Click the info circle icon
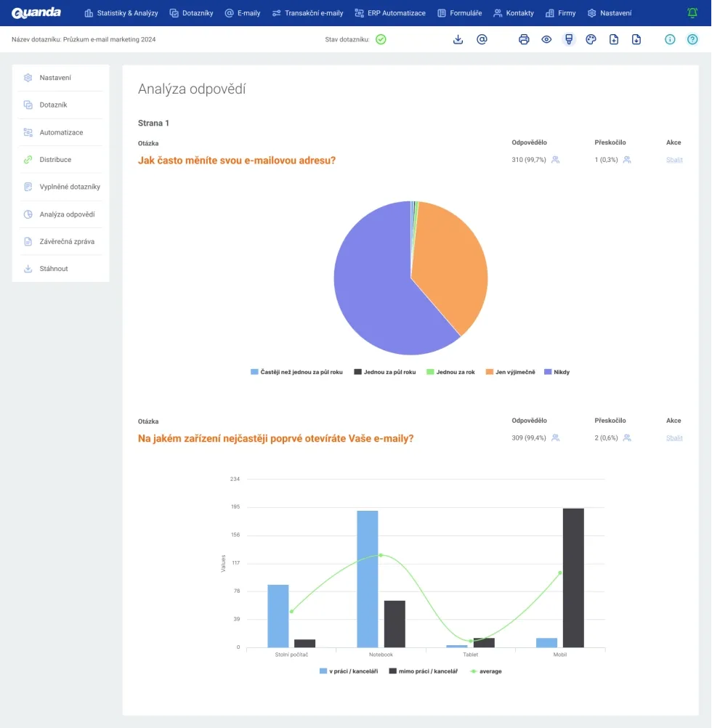 click(x=670, y=39)
